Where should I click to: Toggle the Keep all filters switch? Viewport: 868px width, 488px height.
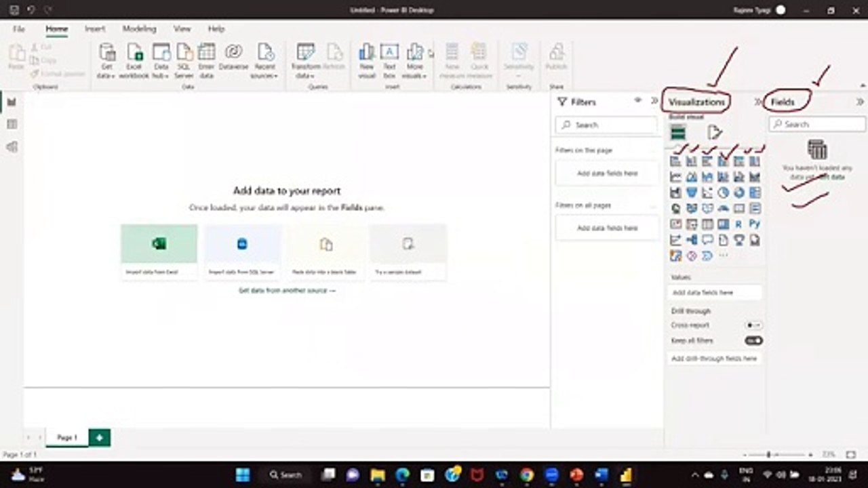click(x=753, y=340)
